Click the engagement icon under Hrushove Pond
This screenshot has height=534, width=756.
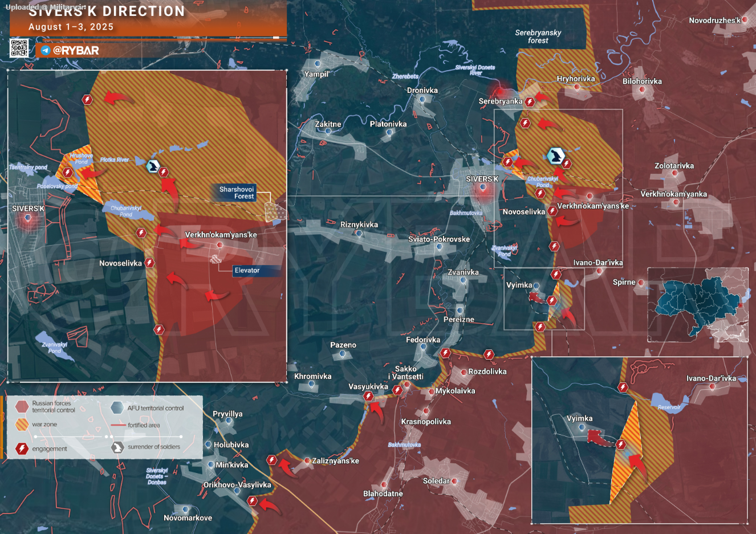click(x=67, y=173)
